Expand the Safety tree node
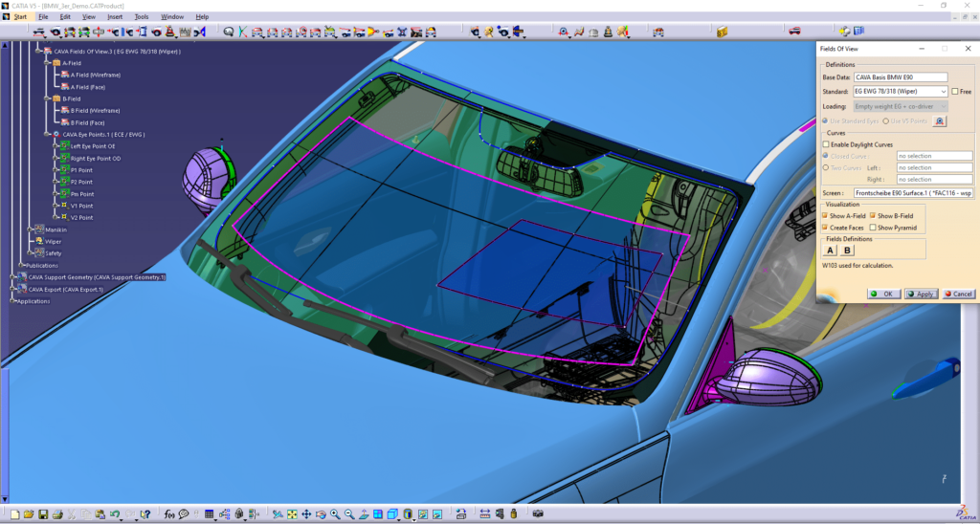The image size is (980, 524). tap(30, 253)
